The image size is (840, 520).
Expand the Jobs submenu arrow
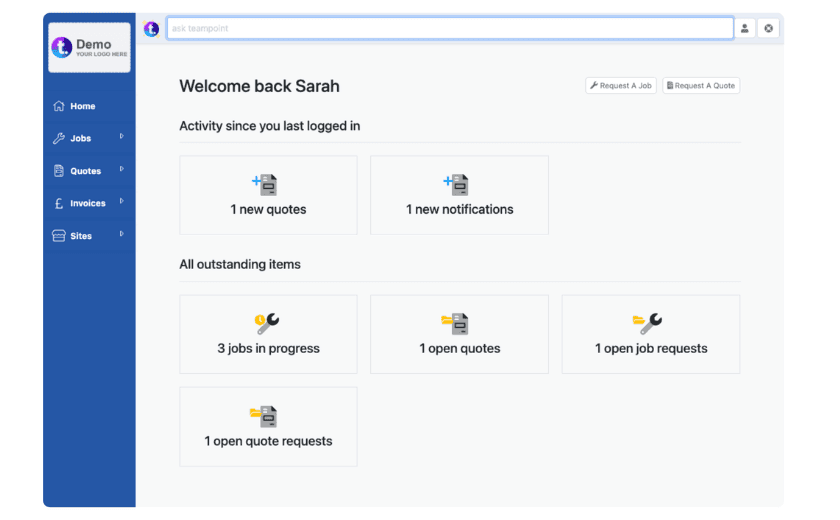point(122,136)
